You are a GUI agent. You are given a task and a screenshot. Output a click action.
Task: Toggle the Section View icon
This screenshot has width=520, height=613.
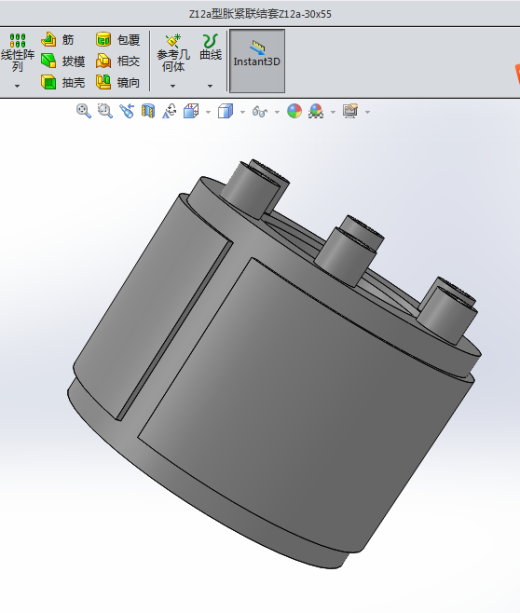click(x=148, y=111)
